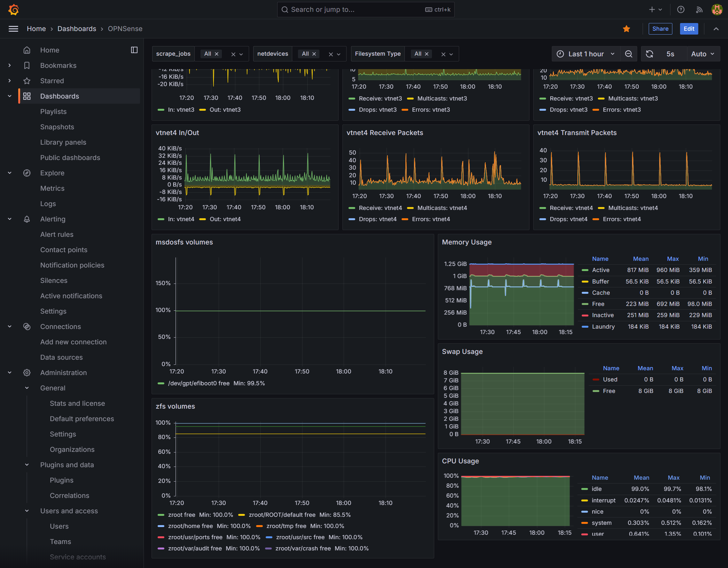This screenshot has height=568, width=728.
Task: Open Data sources in the sidebar
Action: (x=61, y=357)
